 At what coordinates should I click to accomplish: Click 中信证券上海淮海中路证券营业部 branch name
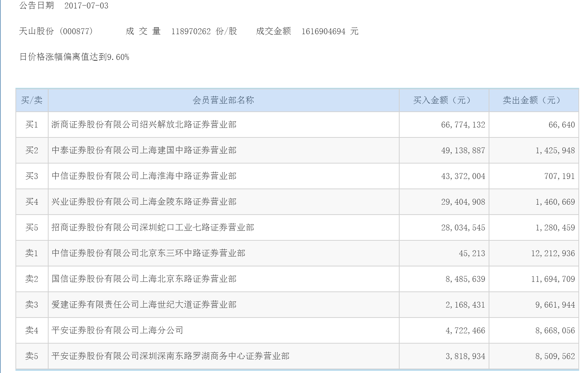(144, 176)
